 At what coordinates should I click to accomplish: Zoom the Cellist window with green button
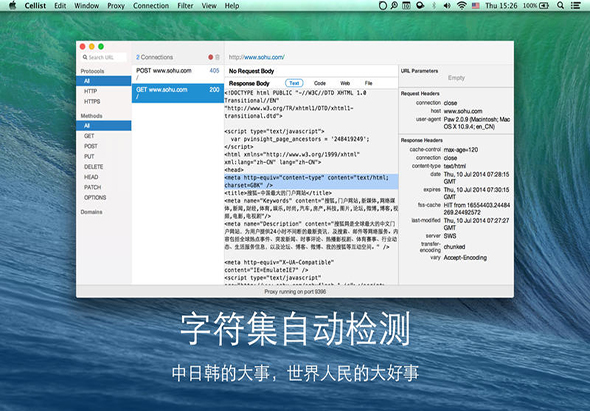(x=101, y=46)
